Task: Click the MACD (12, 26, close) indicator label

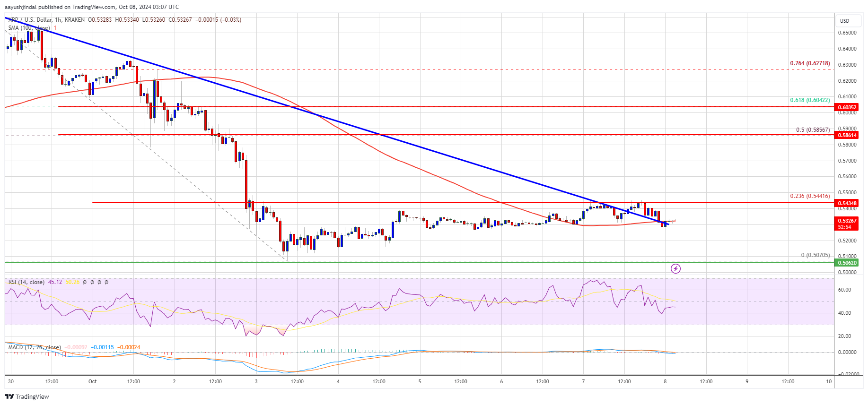Action: pyautogui.click(x=34, y=347)
